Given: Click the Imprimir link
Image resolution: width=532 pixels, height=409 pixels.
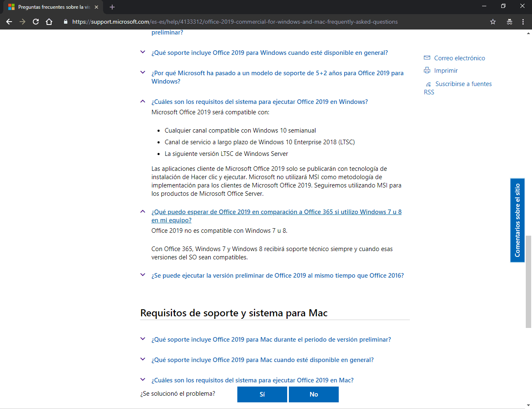Looking at the screenshot, I should [446, 71].
